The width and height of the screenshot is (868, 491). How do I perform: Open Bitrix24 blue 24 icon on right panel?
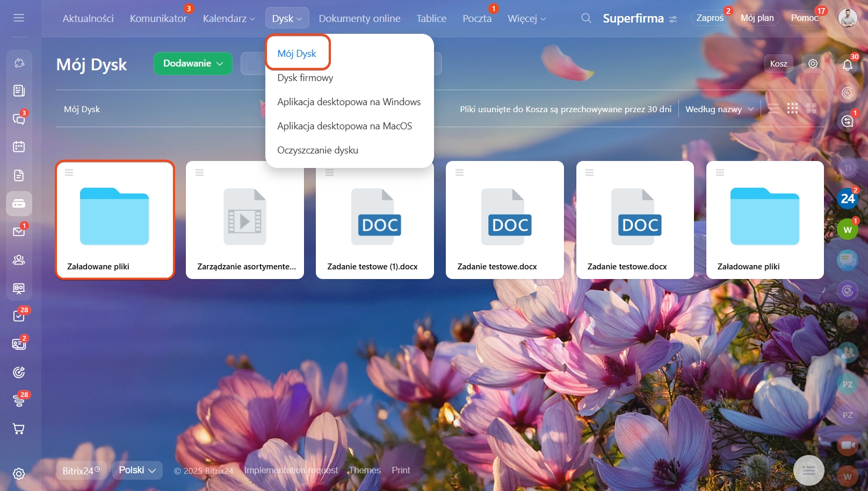coord(848,199)
